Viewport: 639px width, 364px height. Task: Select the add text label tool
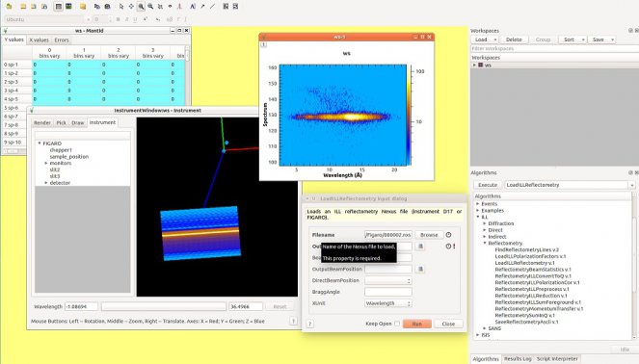point(193,7)
